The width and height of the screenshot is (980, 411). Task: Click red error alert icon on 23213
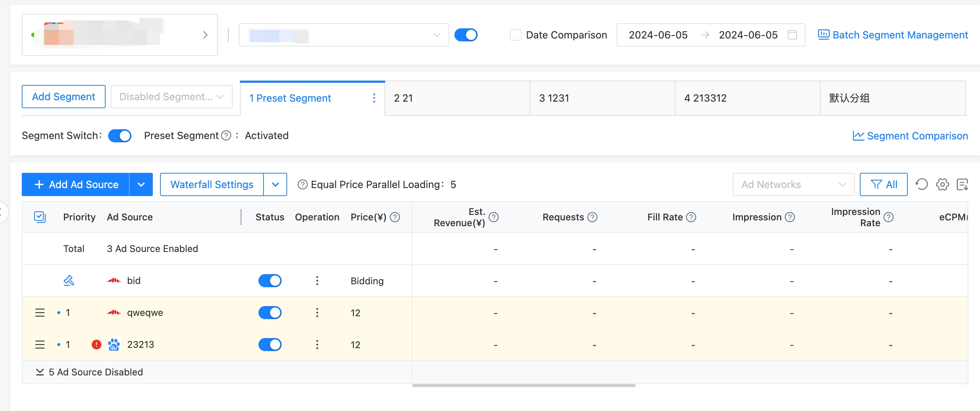pos(96,345)
